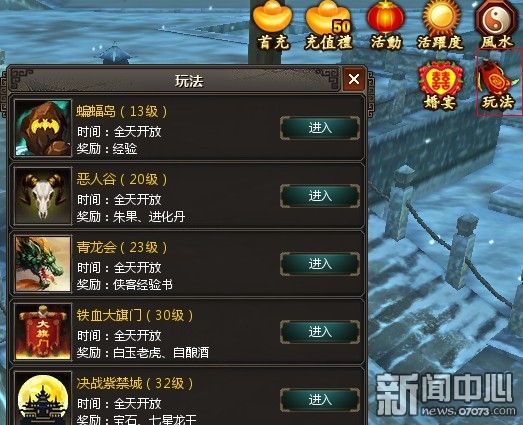Select the 青龙会 (23级) title text
Viewport: 523px width, 425px height.
(x=122, y=247)
